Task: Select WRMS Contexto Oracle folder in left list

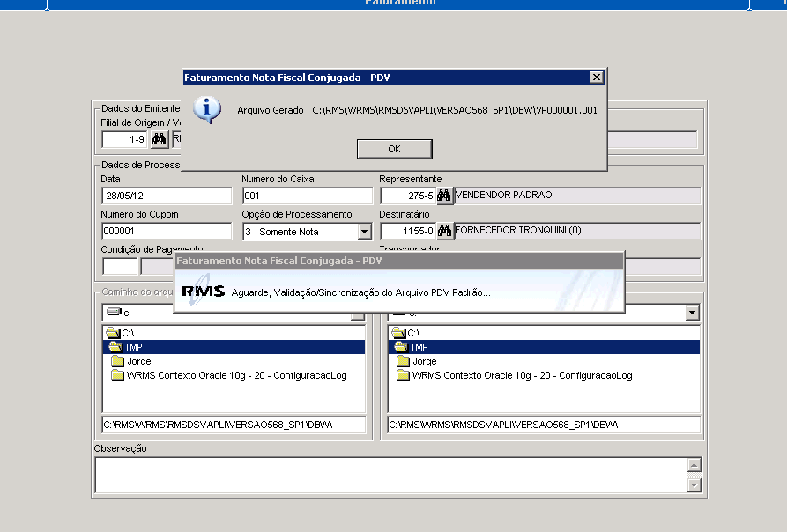Action: click(234, 375)
